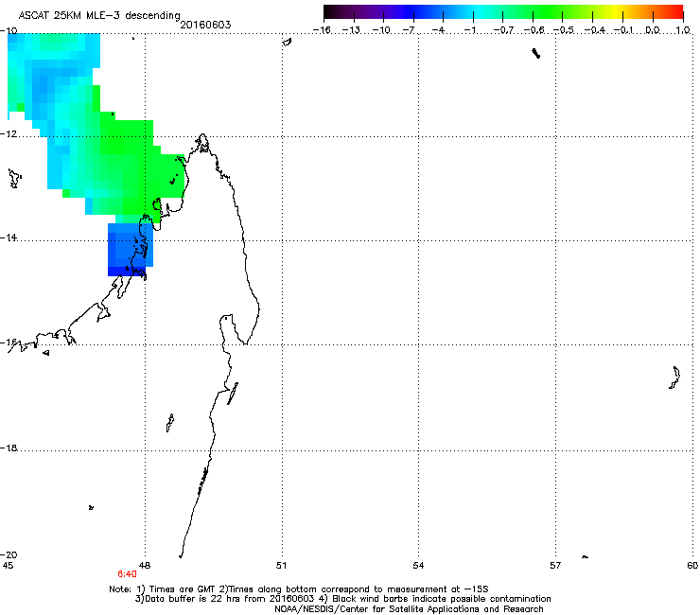Click the "Times are GMT" note line
The width and height of the screenshot is (700, 615).
pos(299,589)
